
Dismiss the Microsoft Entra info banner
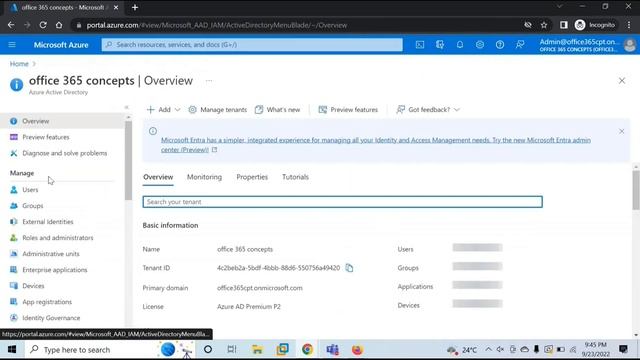tap(621, 131)
